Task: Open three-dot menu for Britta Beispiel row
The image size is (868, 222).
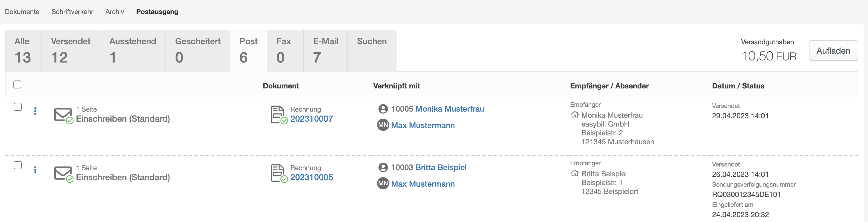Action: [35, 170]
